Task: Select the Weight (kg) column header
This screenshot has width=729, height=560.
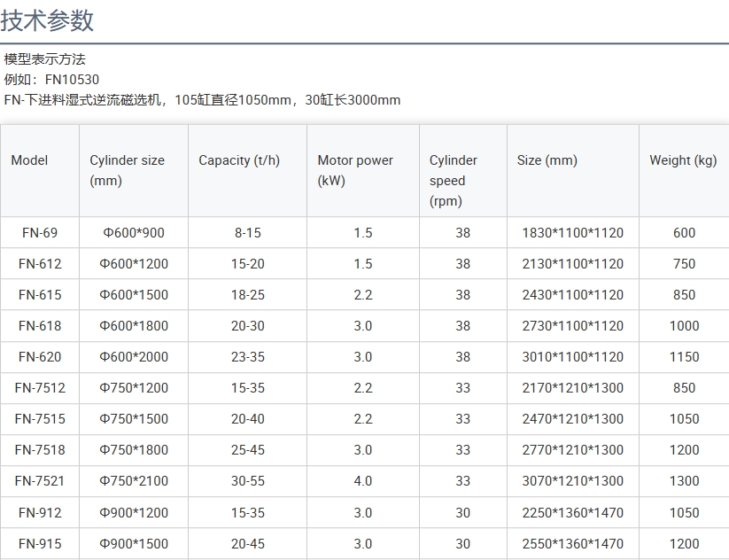Action: 683,160
